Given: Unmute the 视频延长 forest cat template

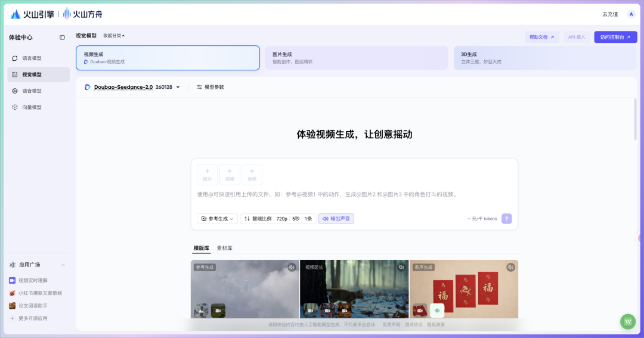Looking at the screenshot, I should pos(401,268).
